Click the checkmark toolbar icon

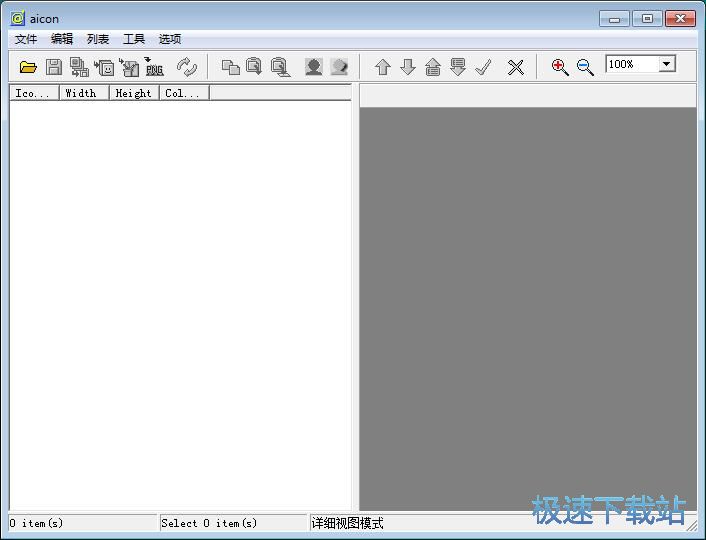483,67
